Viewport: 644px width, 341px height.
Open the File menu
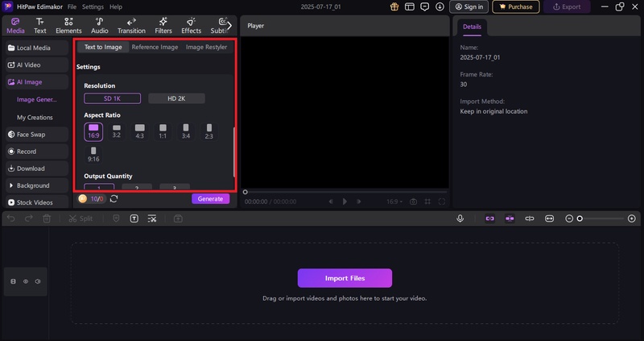tap(72, 6)
